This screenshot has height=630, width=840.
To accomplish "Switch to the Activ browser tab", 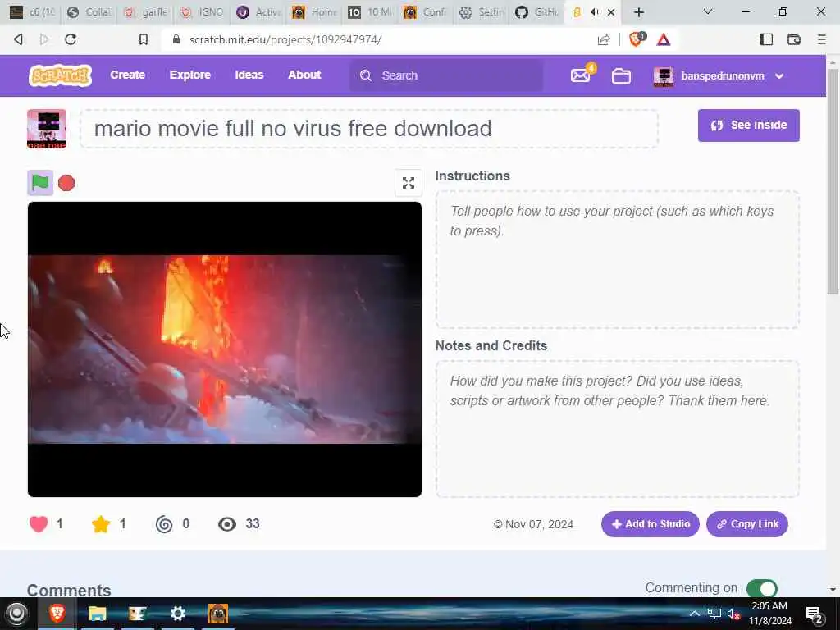I will point(259,12).
